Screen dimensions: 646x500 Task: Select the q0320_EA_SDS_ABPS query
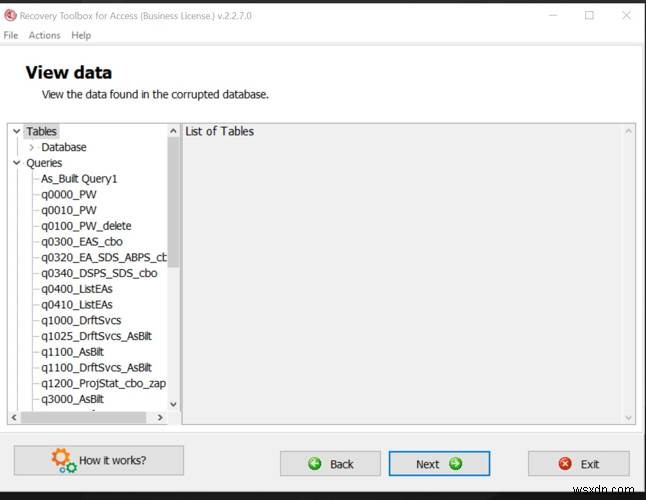(x=104, y=257)
